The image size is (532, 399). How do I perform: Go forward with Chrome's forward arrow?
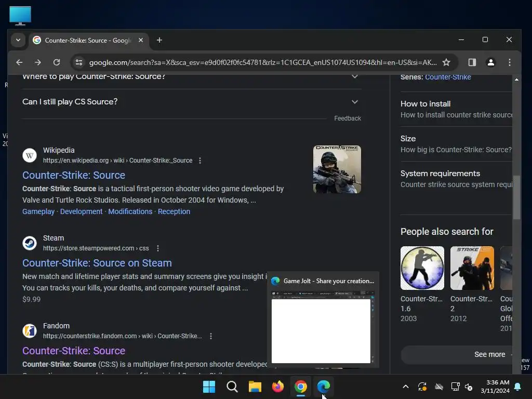37,62
